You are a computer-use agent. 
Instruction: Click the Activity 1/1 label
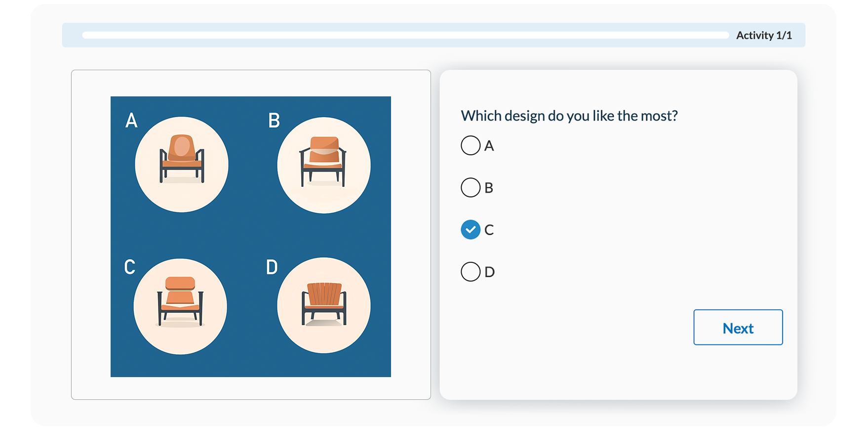(764, 36)
